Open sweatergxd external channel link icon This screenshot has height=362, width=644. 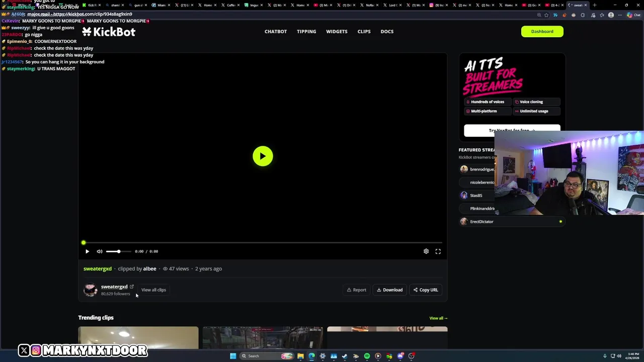click(132, 287)
